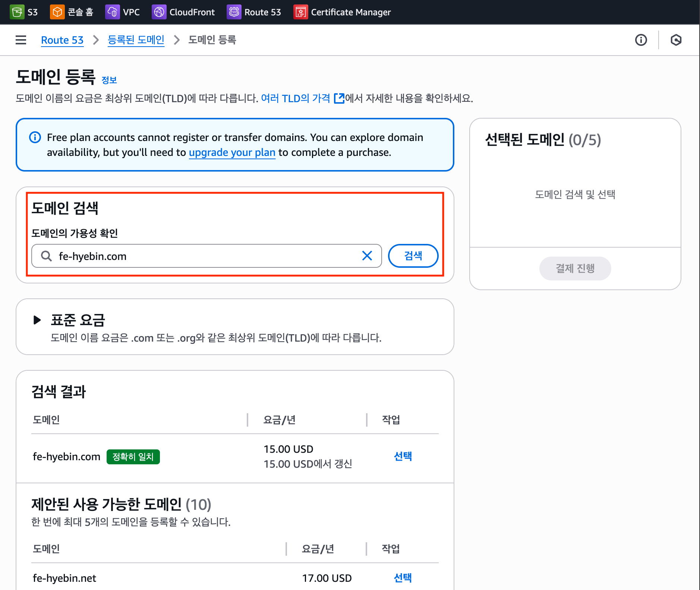Click the 정보 link beside title
700x590 pixels.
[109, 80]
